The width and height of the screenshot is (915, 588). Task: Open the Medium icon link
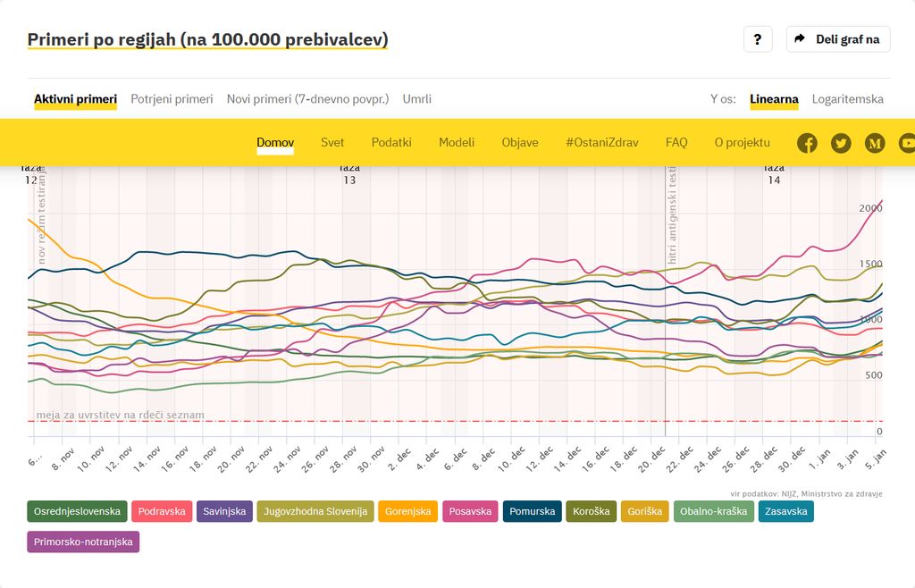tap(875, 143)
